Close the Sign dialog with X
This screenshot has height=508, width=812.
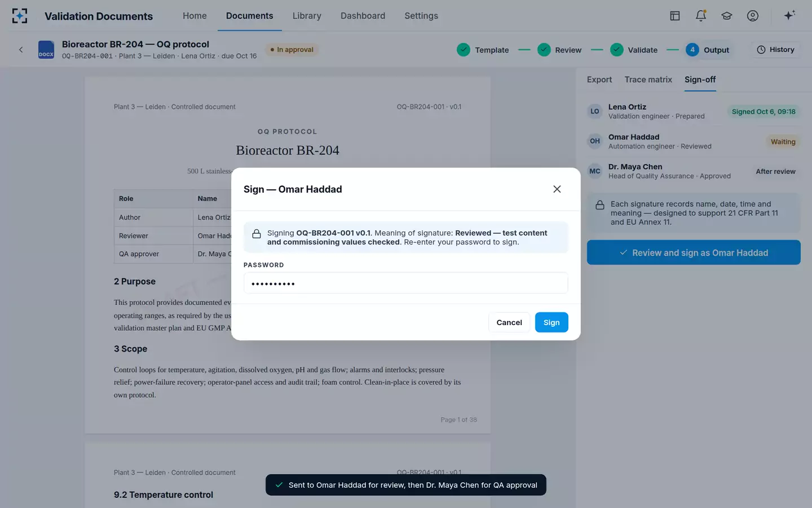tap(557, 189)
